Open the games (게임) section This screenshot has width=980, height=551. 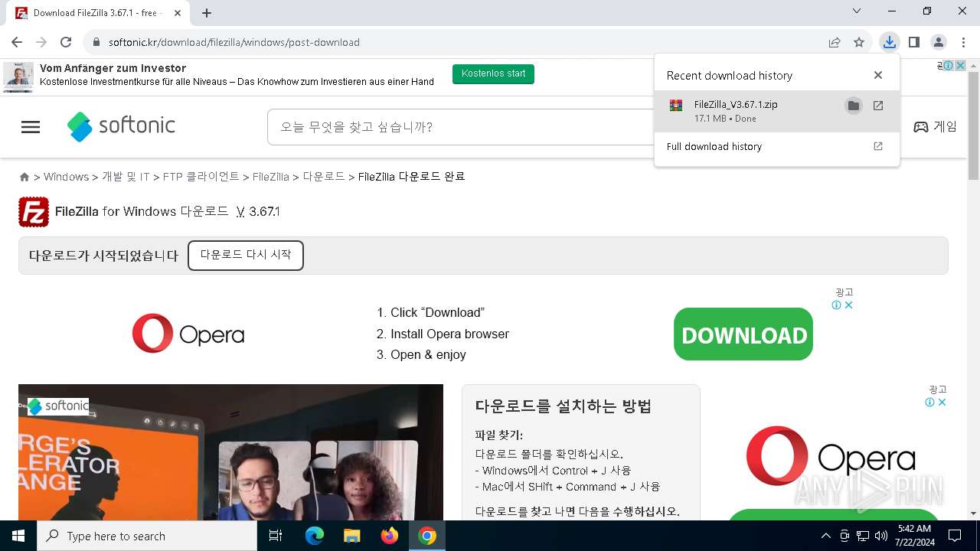pyautogui.click(x=936, y=127)
